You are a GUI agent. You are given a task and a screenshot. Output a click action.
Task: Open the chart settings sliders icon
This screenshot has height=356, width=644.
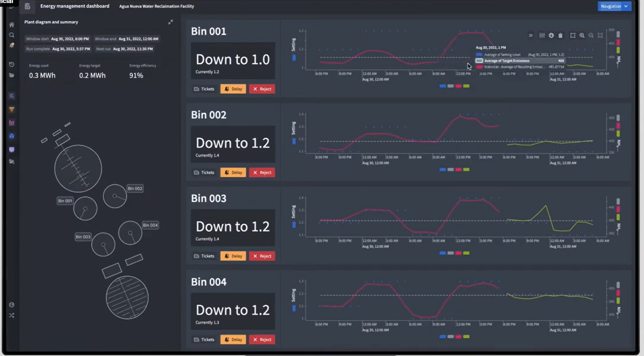(542, 36)
